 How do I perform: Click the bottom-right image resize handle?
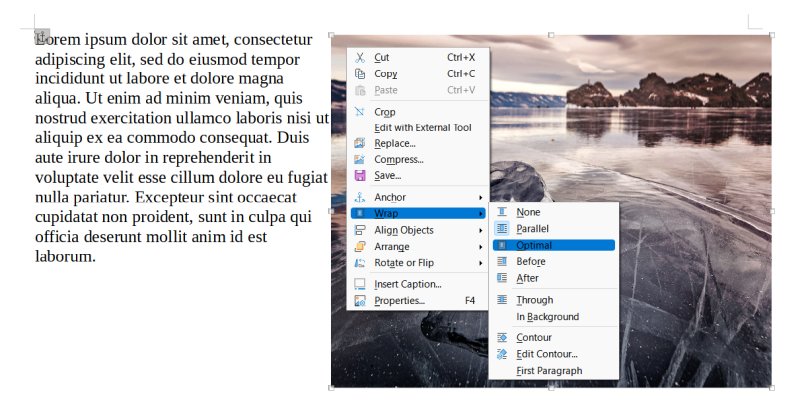772,388
